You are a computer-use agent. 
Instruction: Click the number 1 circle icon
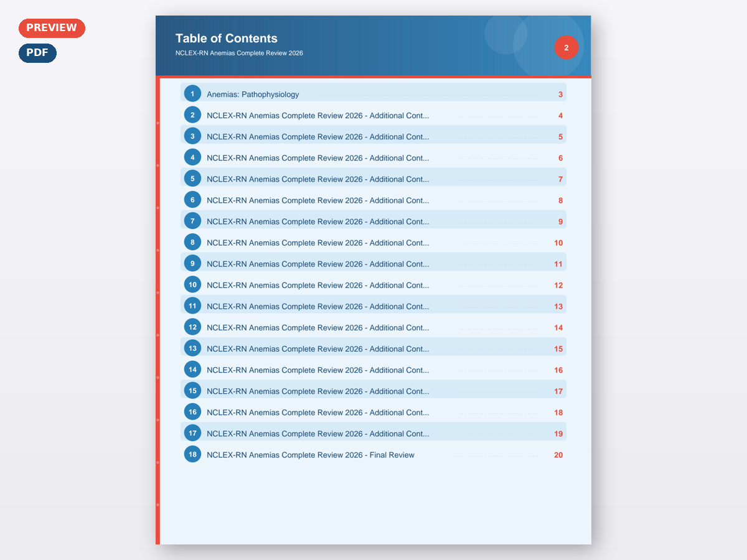point(192,94)
